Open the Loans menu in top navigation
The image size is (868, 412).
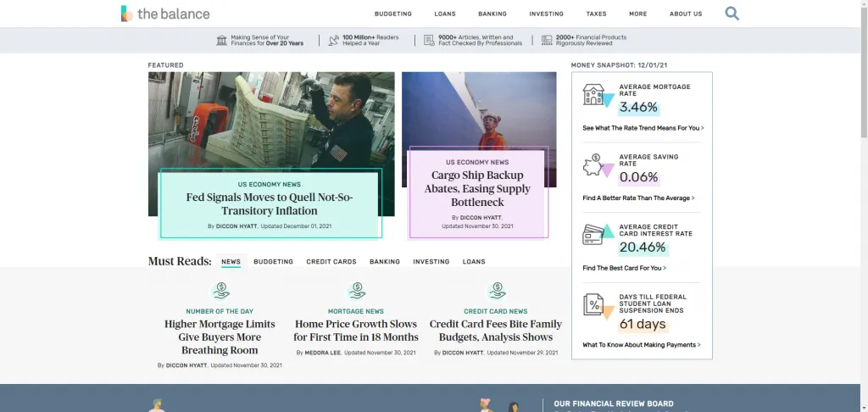(x=445, y=14)
